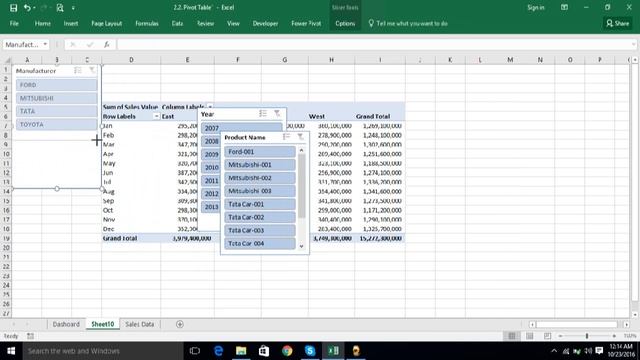Open Slicer Tools Options tab
Viewport: 640px width, 360px height.
point(345,24)
